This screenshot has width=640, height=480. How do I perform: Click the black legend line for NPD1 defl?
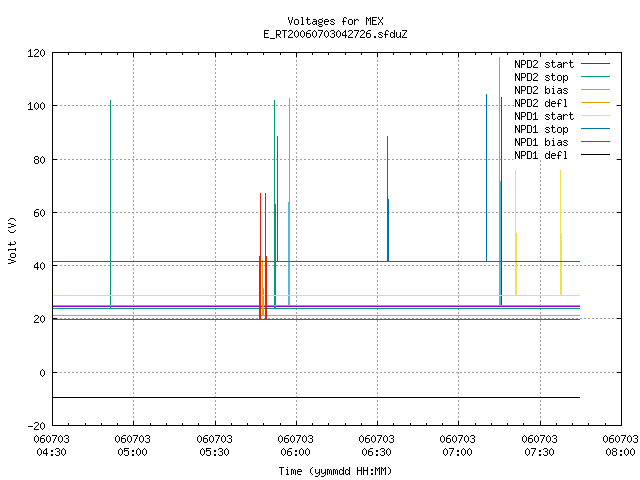(595, 155)
